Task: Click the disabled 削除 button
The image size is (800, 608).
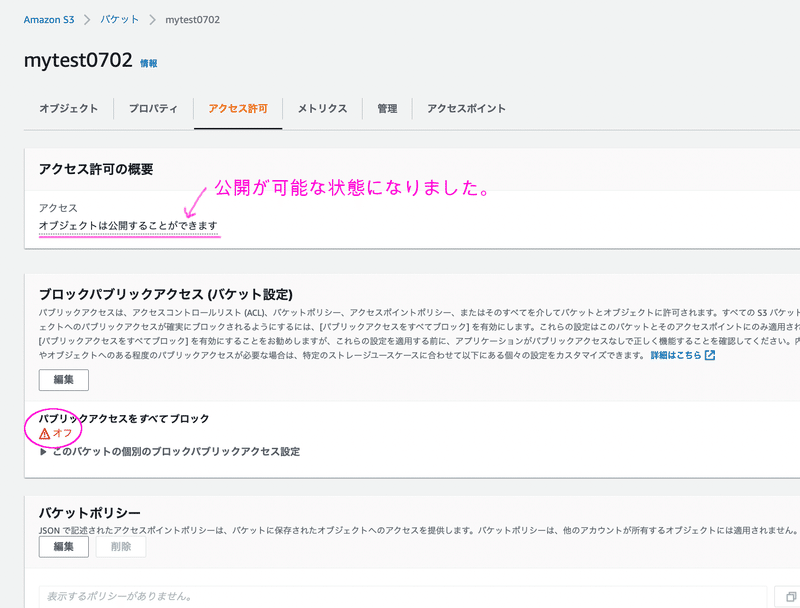Action: tap(121, 547)
